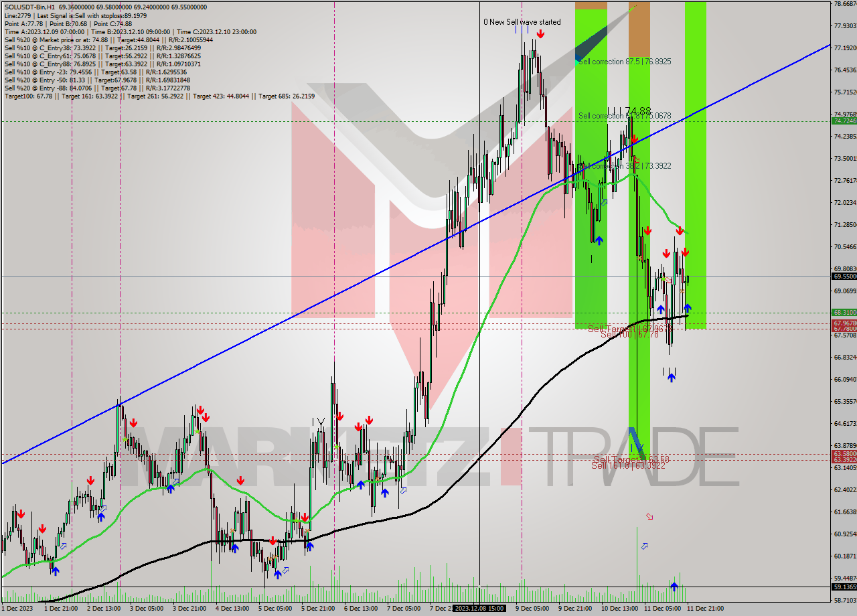Click the 'Sell correction 38.2 | 73.3922' label

point(625,165)
